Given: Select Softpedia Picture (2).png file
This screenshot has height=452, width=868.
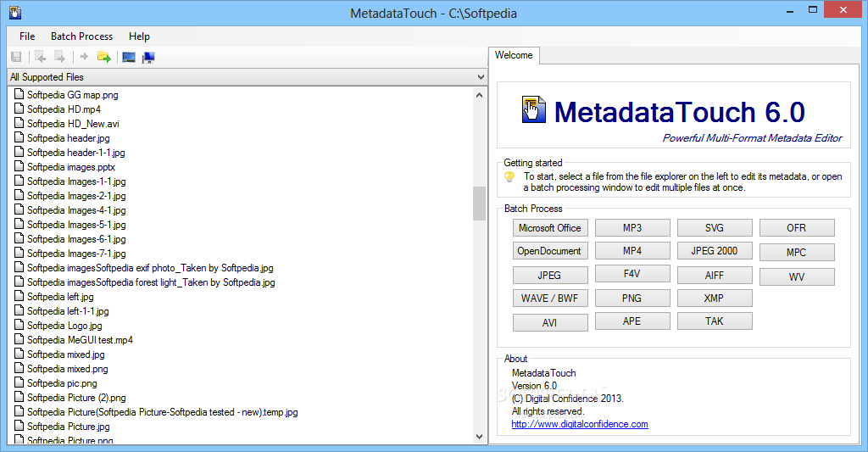Looking at the screenshot, I should click(76, 397).
